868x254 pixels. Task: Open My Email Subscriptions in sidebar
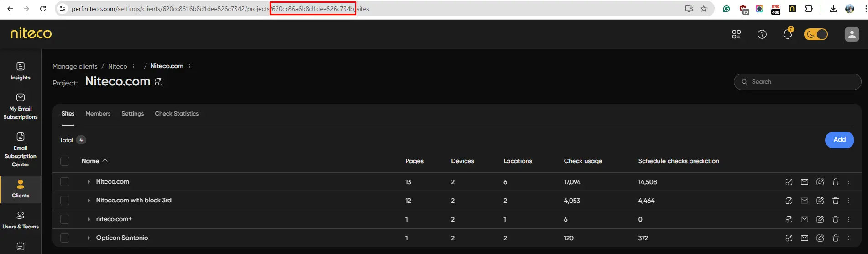point(21,107)
